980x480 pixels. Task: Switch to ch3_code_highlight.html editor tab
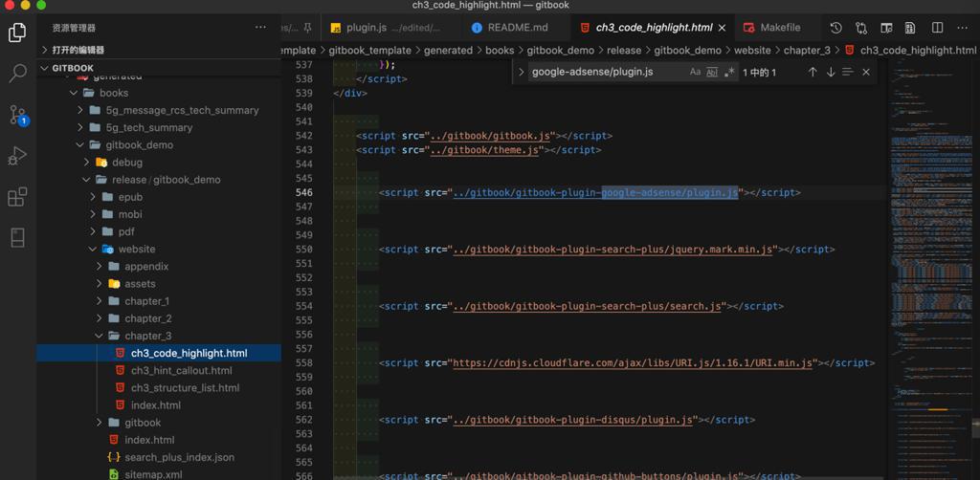tap(653, 28)
